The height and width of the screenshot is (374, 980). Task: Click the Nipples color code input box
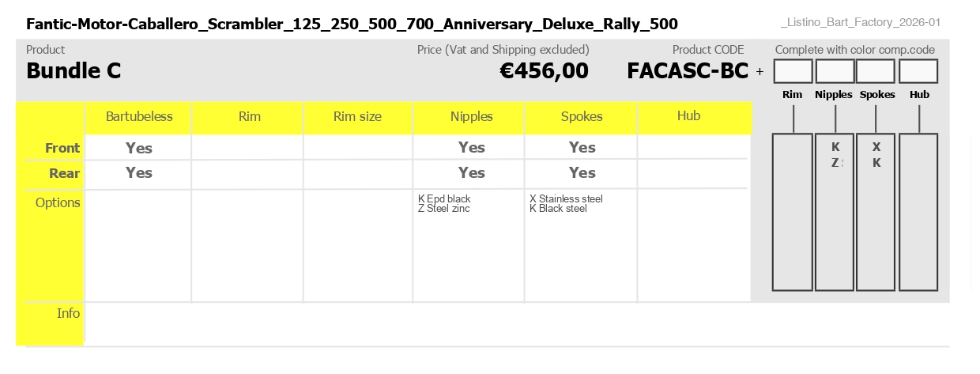(x=835, y=71)
